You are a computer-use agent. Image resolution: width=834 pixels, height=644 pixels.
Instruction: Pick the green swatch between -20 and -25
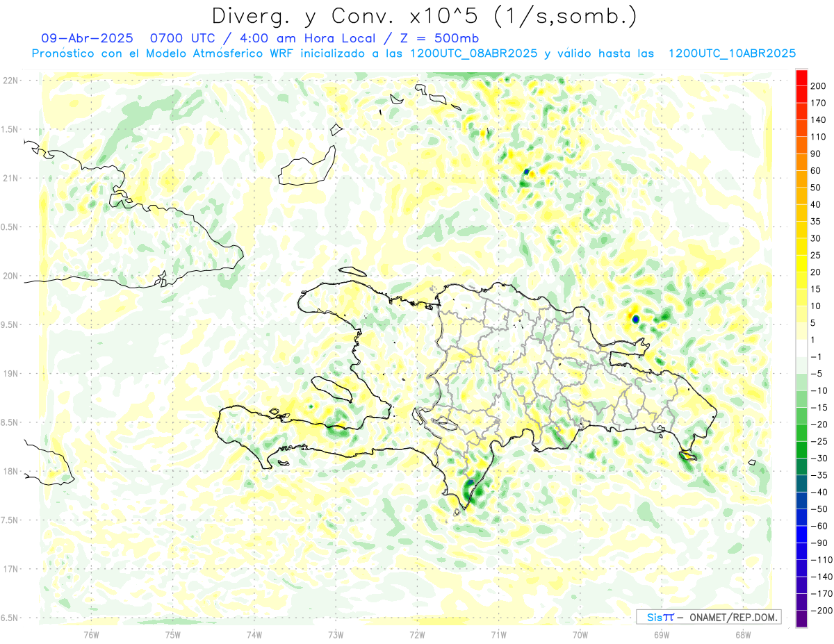coord(801,433)
